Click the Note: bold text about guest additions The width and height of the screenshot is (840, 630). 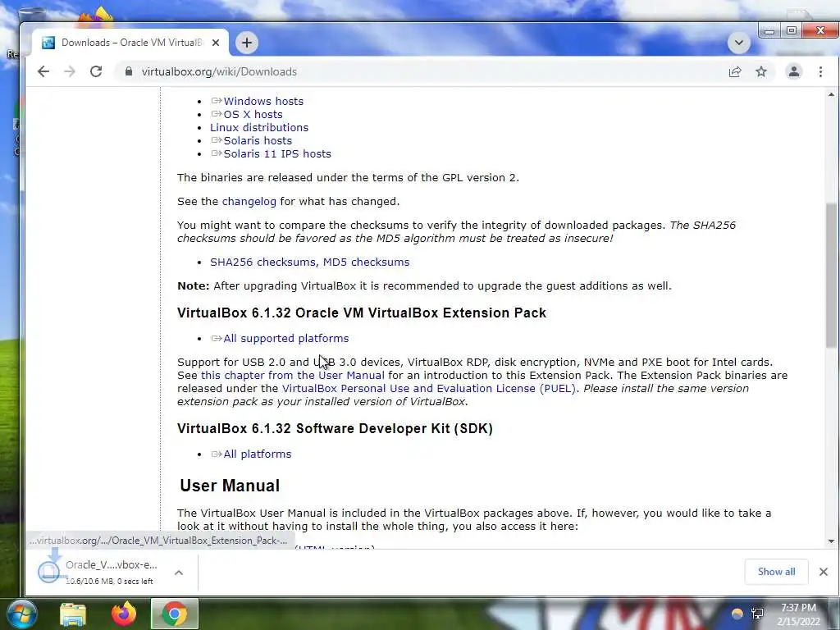[x=194, y=286]
